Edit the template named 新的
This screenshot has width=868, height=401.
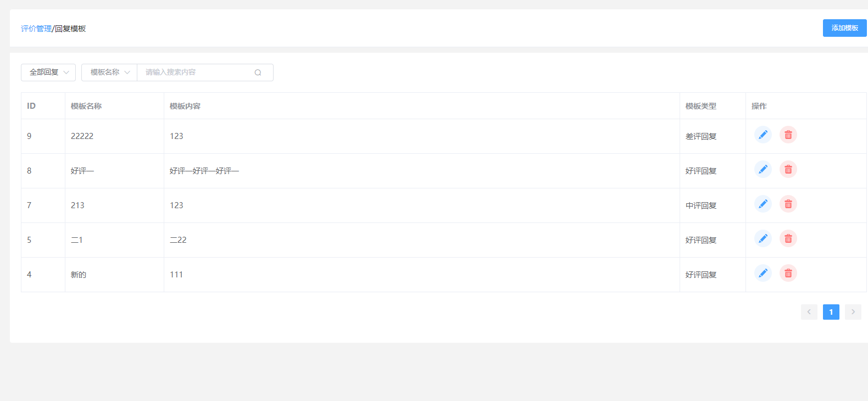(x=763, y=273)
